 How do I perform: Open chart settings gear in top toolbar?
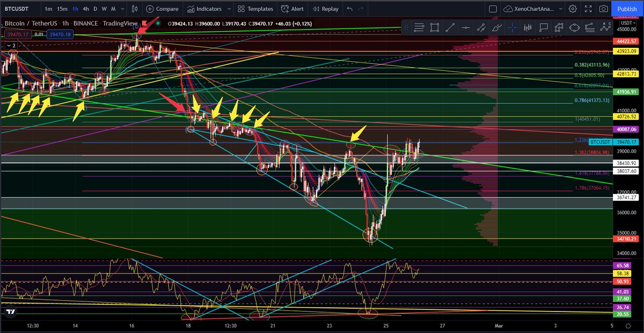(573, 9)
